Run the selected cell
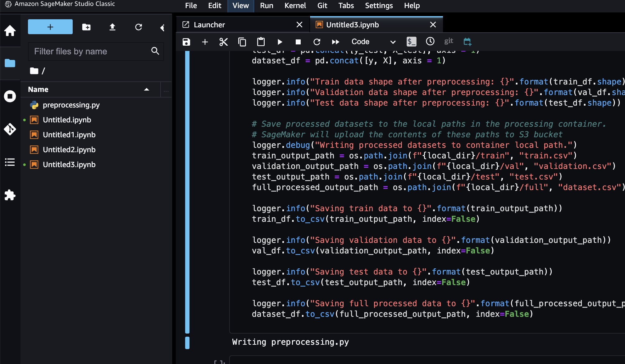The width and height of the screenshot is (625, 364). click(x=280, y=42)
